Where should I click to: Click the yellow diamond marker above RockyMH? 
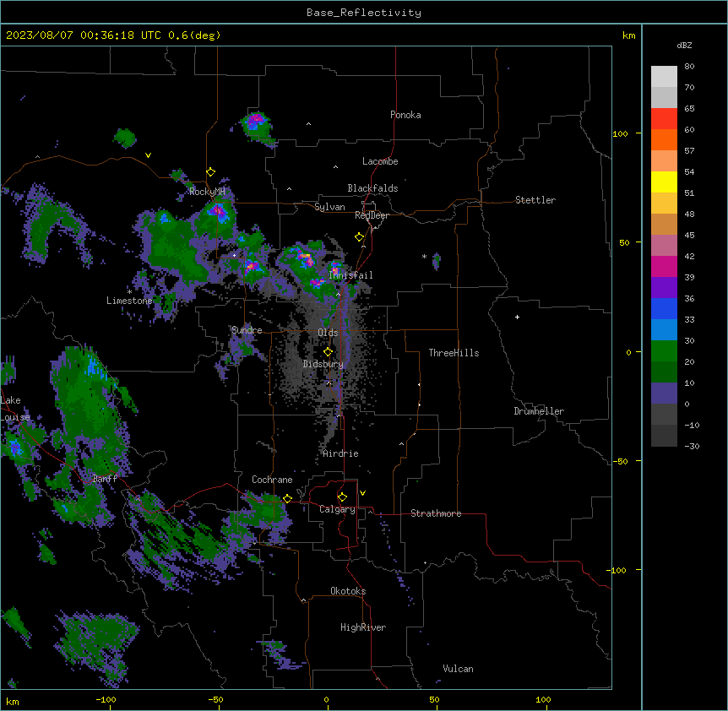click(x=211, y=172)
